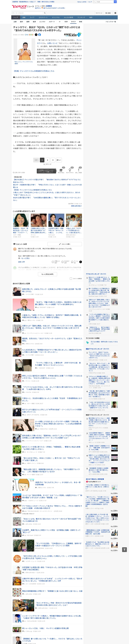The width and height of the screenshot is (129, 644).
Task: Click the top web search magnifier button
Action: (115, 2)
